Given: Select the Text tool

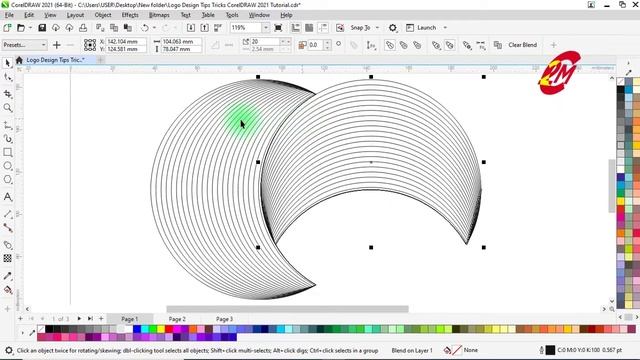Looking at the screenshot, I should (x=7, y=197).
